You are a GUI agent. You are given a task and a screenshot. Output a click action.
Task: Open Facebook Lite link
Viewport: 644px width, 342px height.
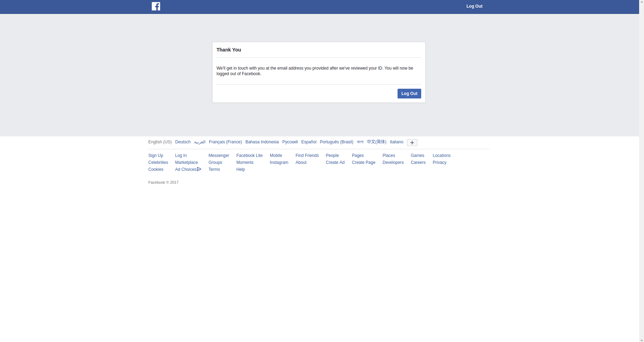point(250,156)
